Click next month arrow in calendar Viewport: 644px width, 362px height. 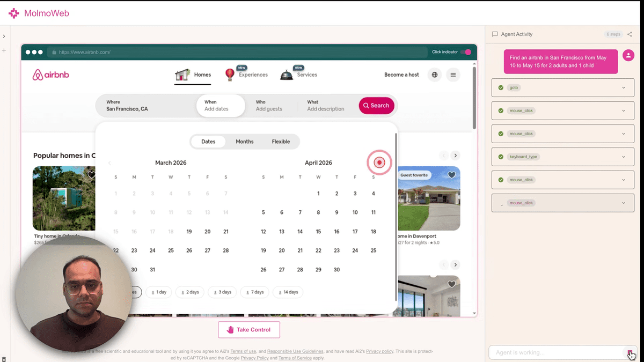click(379, 162)
